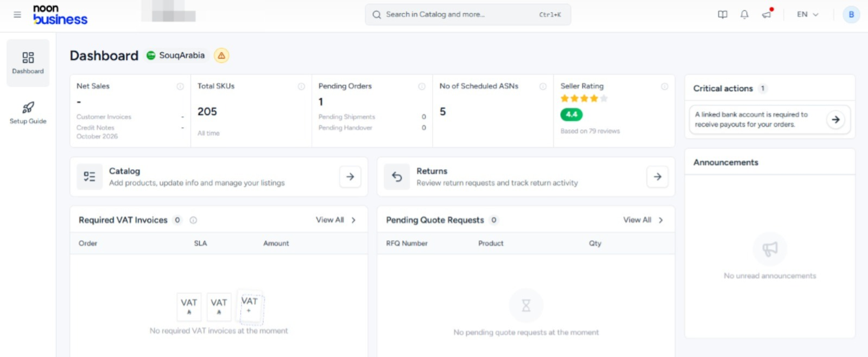Show info for Required VAT Invoices

(193, 220)
